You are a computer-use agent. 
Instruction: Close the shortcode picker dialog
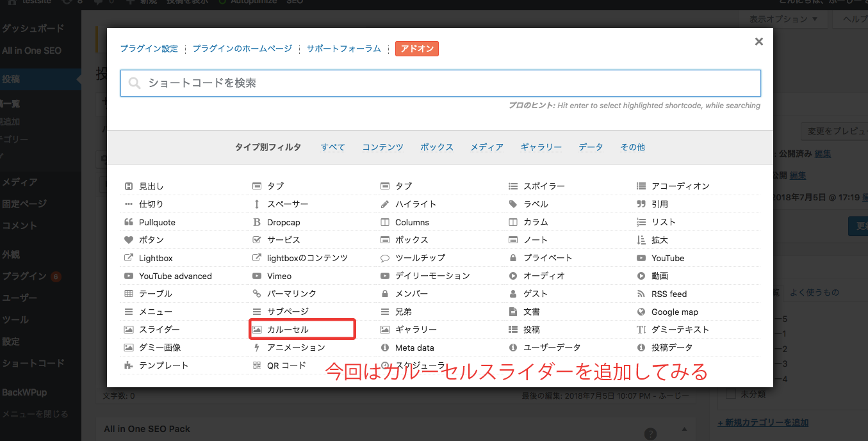(758, 42)
